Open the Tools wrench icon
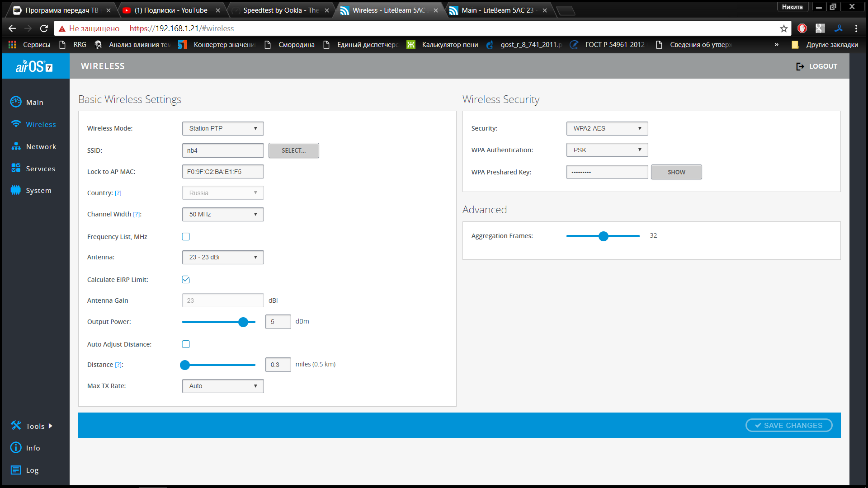 16,426
